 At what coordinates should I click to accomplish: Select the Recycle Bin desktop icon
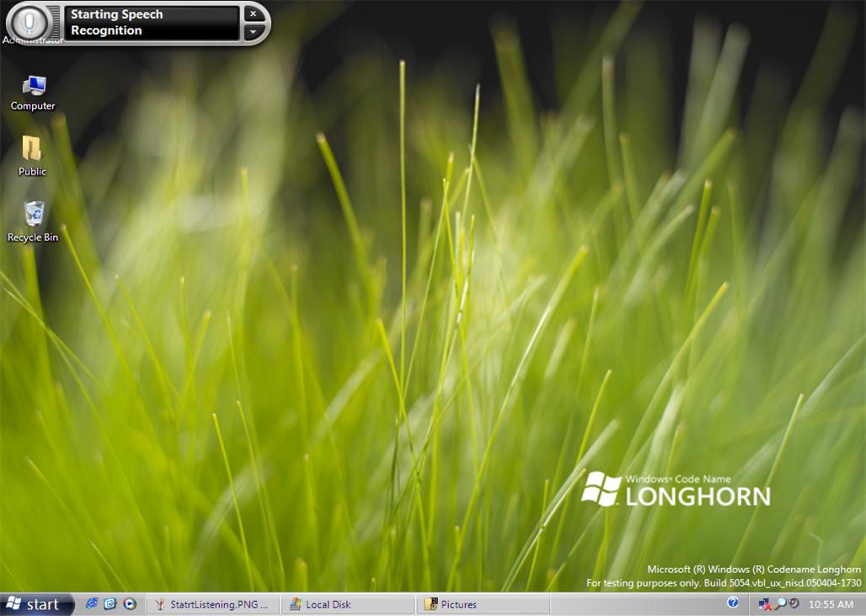pos(33,222)
